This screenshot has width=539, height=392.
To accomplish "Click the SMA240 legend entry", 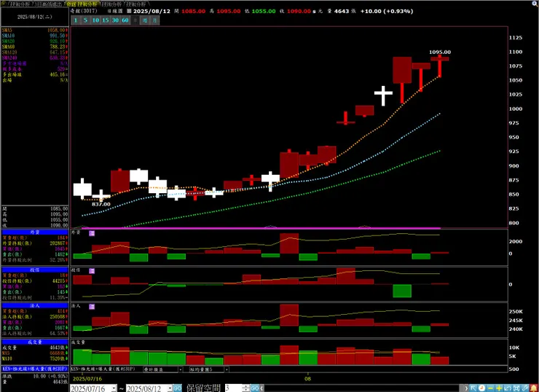I will point(35,58).
